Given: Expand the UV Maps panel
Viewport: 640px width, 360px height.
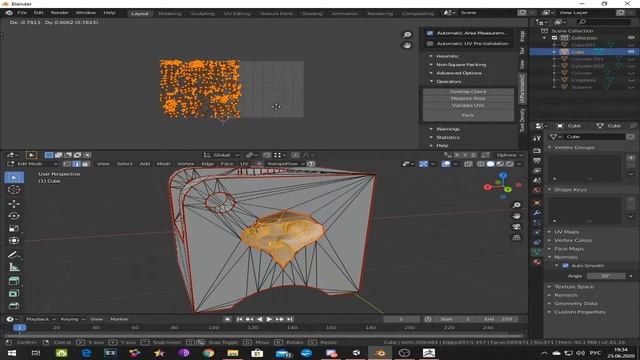Looking at the screenshot, I should coord(567,232).
